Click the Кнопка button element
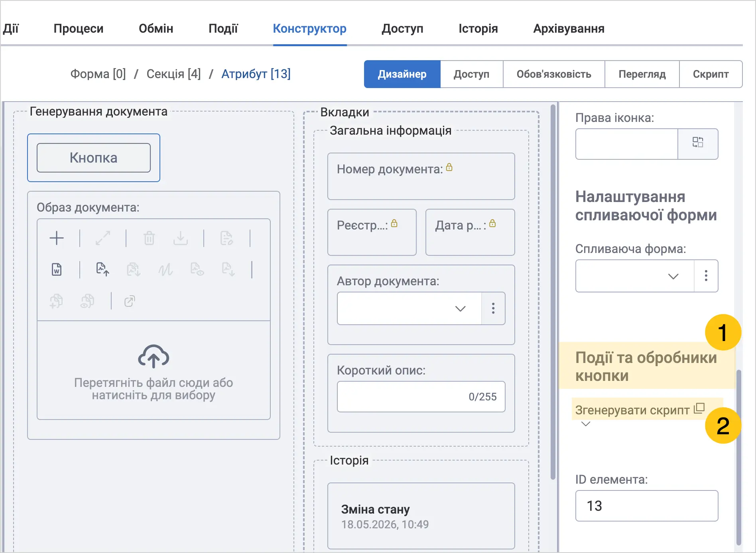 coord(94,158)
